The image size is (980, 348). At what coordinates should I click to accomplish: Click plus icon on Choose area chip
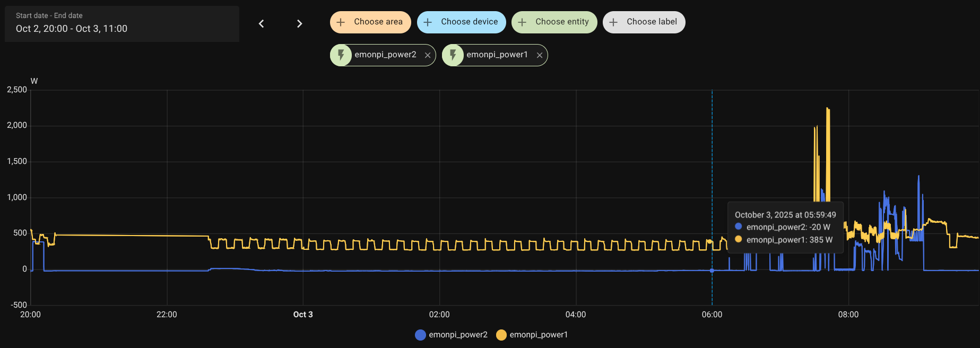[341, 22]
